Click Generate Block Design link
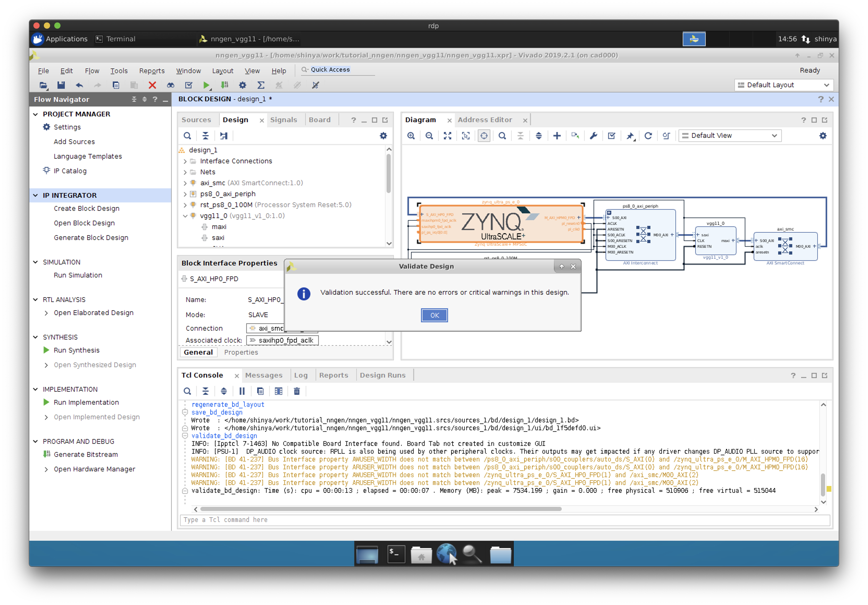Viewport: 868px width, 605px height. coord(91,238)
